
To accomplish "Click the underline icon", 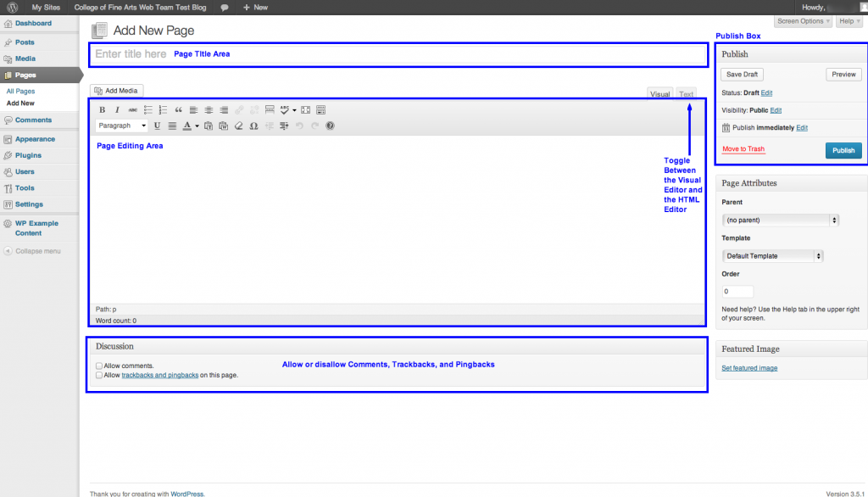I will 157,126.
